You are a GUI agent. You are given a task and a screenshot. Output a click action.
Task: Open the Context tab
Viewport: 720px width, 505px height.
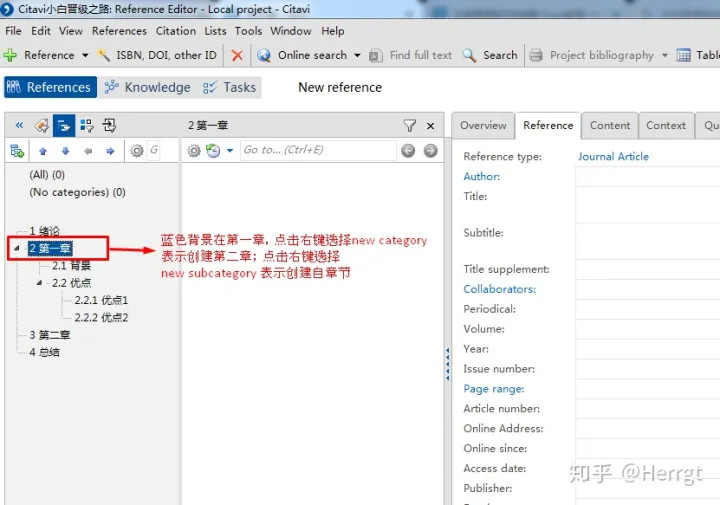(x=666, y=125)
